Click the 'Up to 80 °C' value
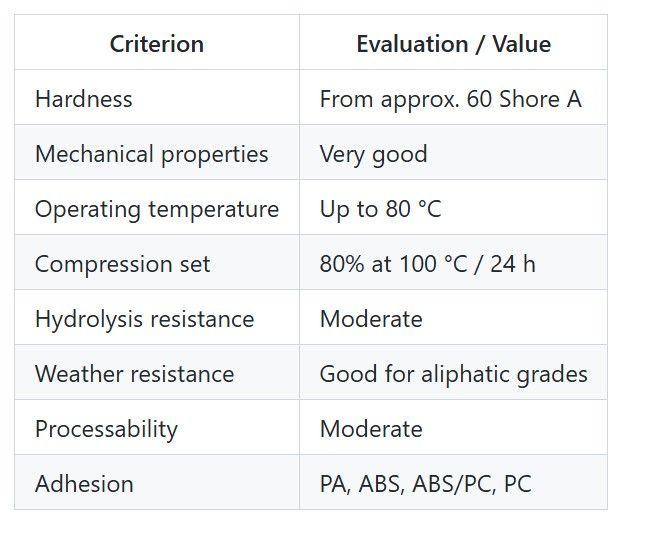Viewport: 650px width, 535px height. click(380, 209)
